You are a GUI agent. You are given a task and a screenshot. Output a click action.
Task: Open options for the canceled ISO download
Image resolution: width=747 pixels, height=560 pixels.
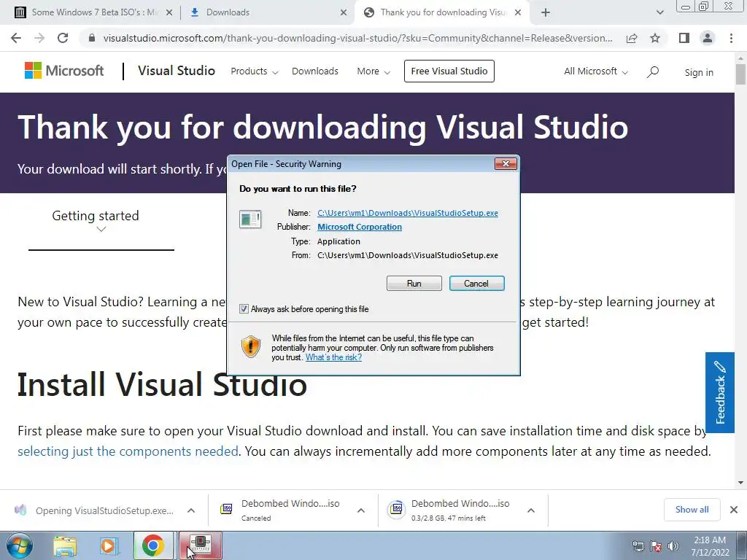click(x=361, y=510)
